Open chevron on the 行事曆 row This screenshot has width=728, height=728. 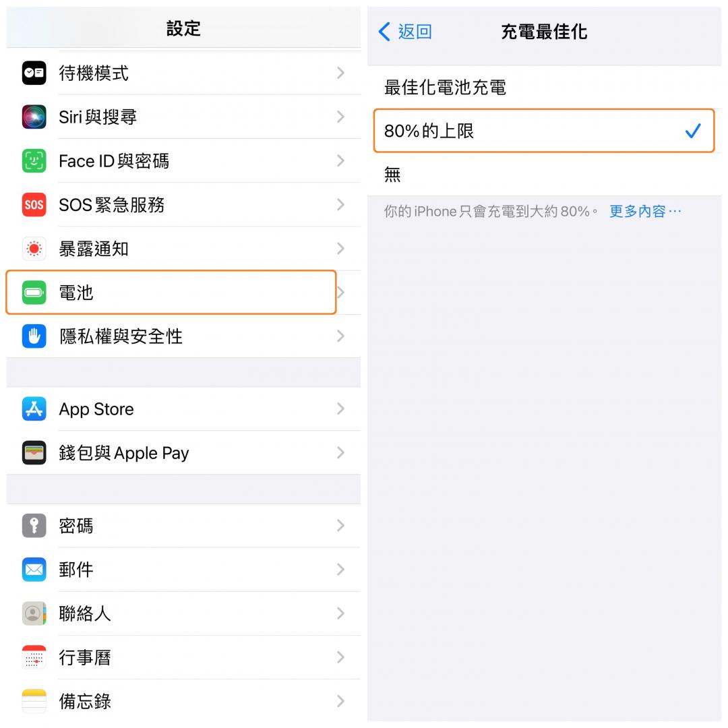340,657
